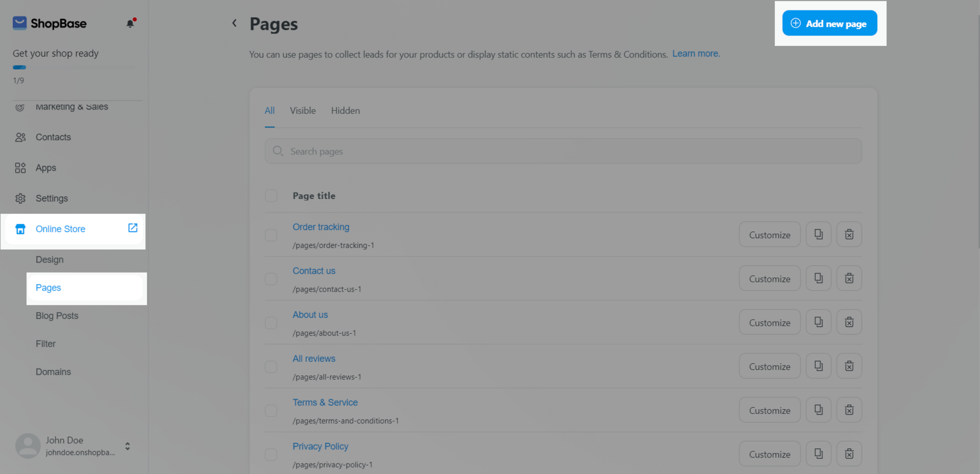Click the Online Store storefront icon

(20, 229)
